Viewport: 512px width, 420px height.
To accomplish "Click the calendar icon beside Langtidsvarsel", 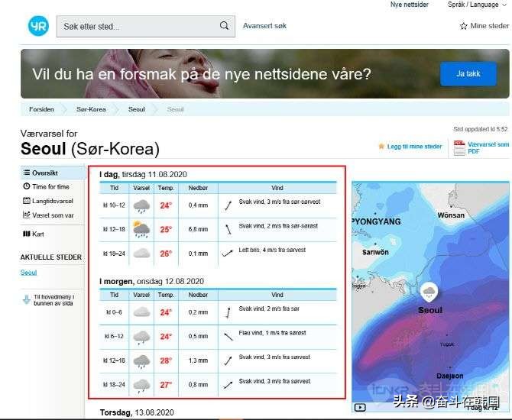I will (x=27, y=200).
